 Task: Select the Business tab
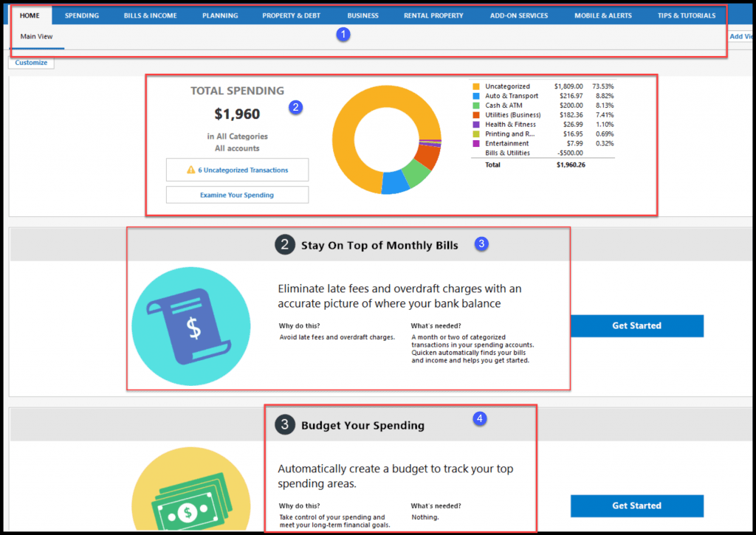click(363, 15)
